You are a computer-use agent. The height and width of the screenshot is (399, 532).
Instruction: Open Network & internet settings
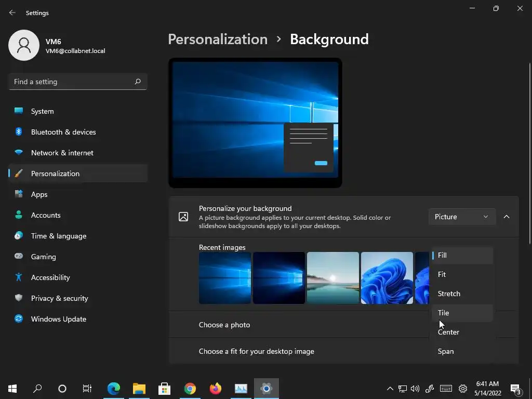[78, 153]
